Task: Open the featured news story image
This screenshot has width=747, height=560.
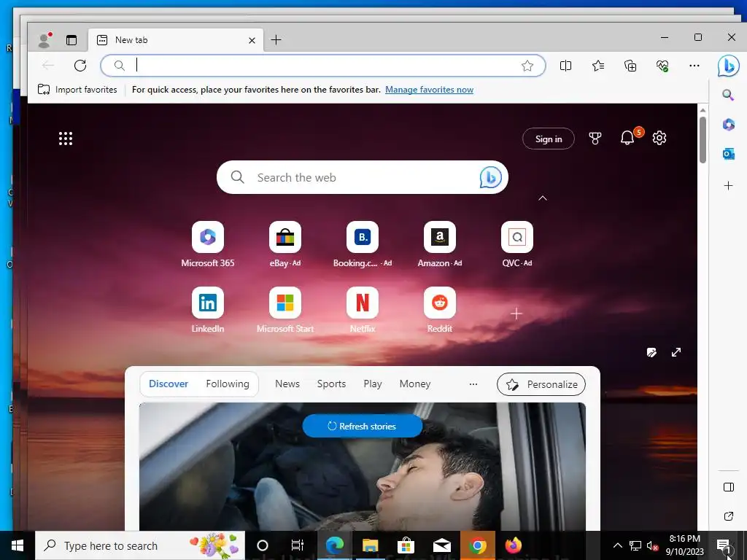Action: (x=362, y=467)
